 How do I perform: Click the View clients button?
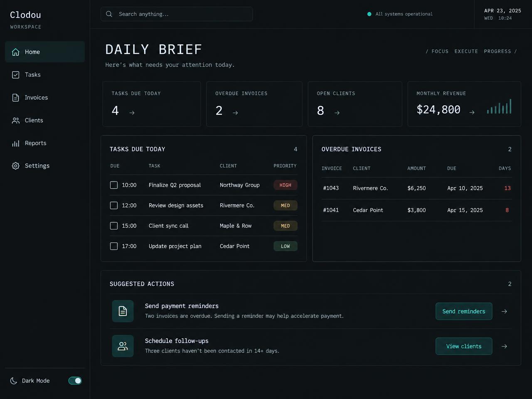(464, 346)
